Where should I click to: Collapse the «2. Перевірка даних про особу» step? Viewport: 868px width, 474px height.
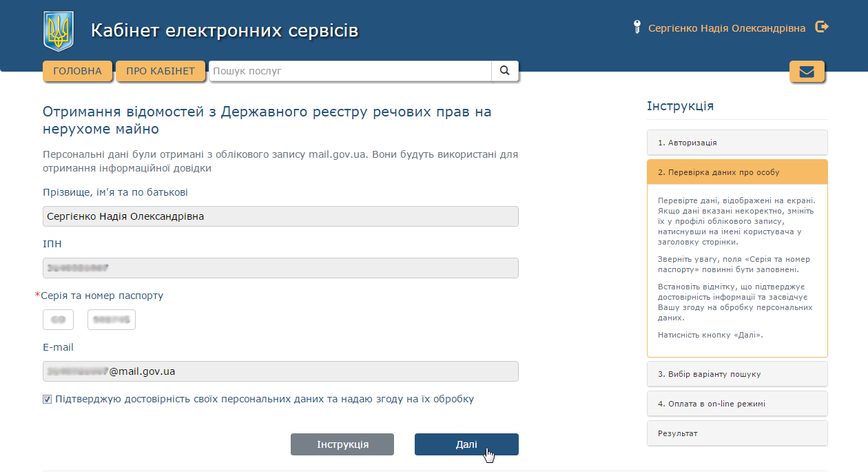737,172
